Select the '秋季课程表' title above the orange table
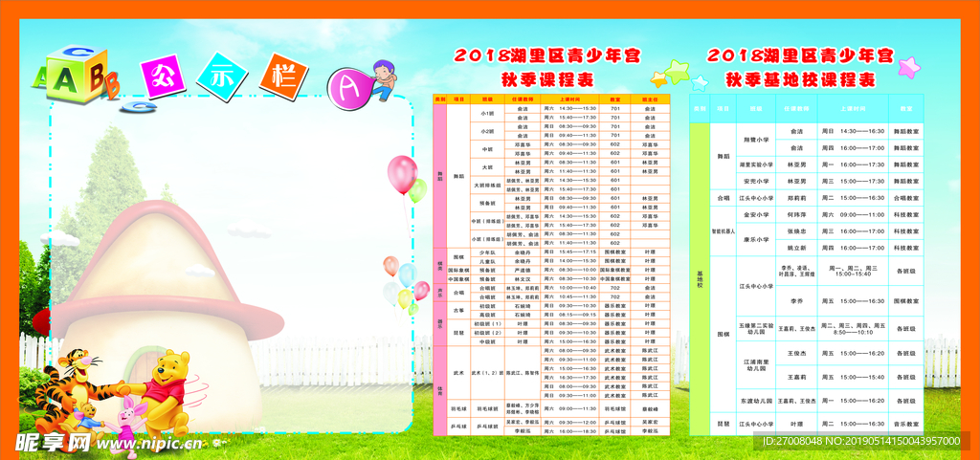Image resolution: width=980 pixels, height=460 pixels. click(547, 80)
